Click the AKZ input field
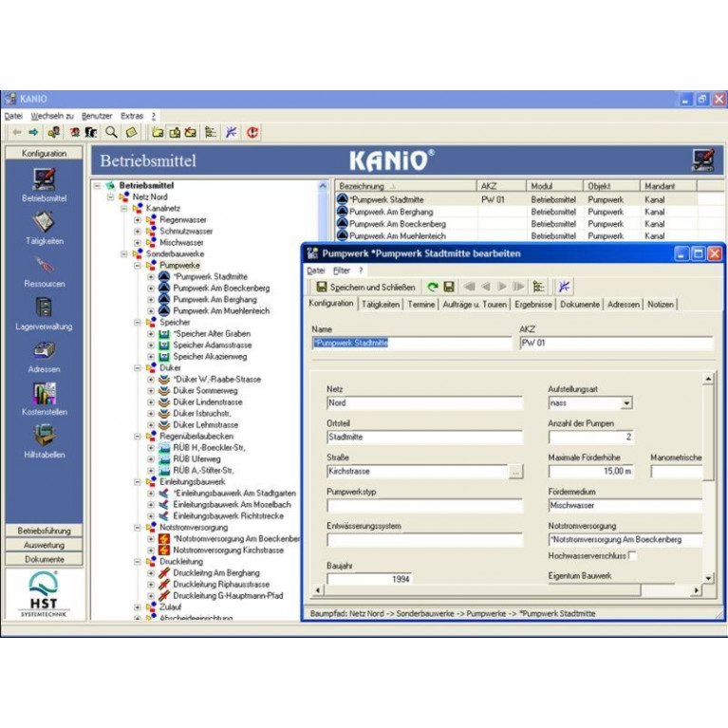 (x=616, y=343)
